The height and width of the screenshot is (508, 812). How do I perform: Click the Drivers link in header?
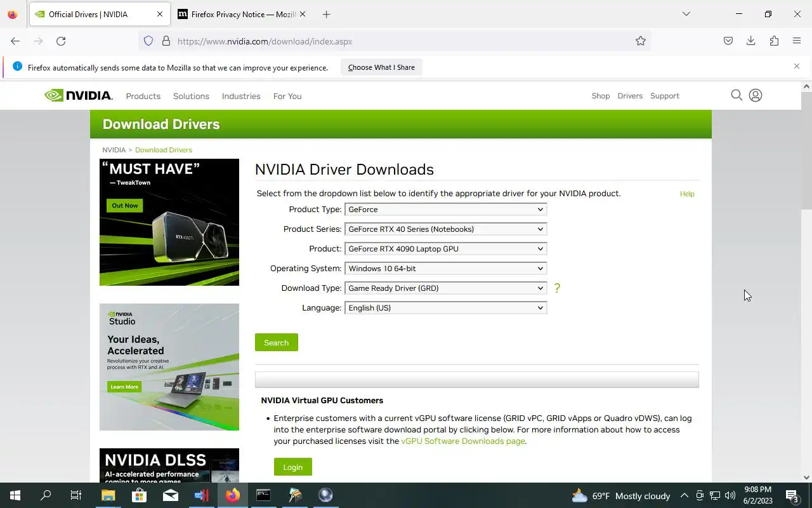(630, 96)
